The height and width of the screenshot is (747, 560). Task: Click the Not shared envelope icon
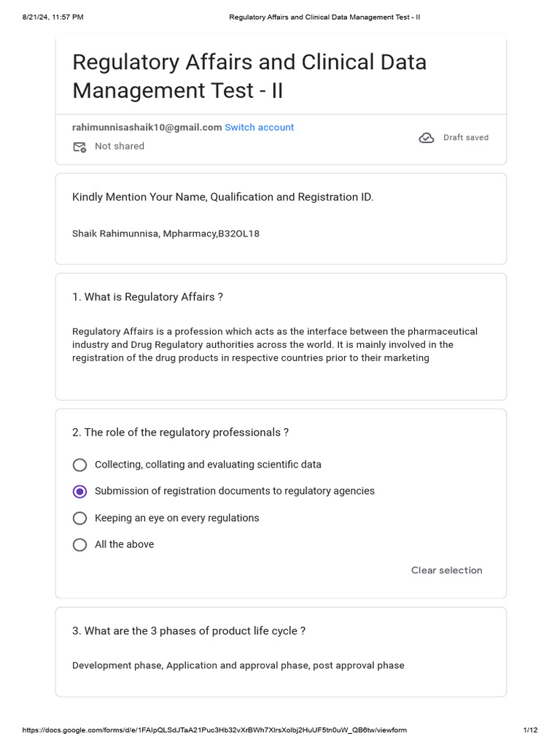pos(79,147)
